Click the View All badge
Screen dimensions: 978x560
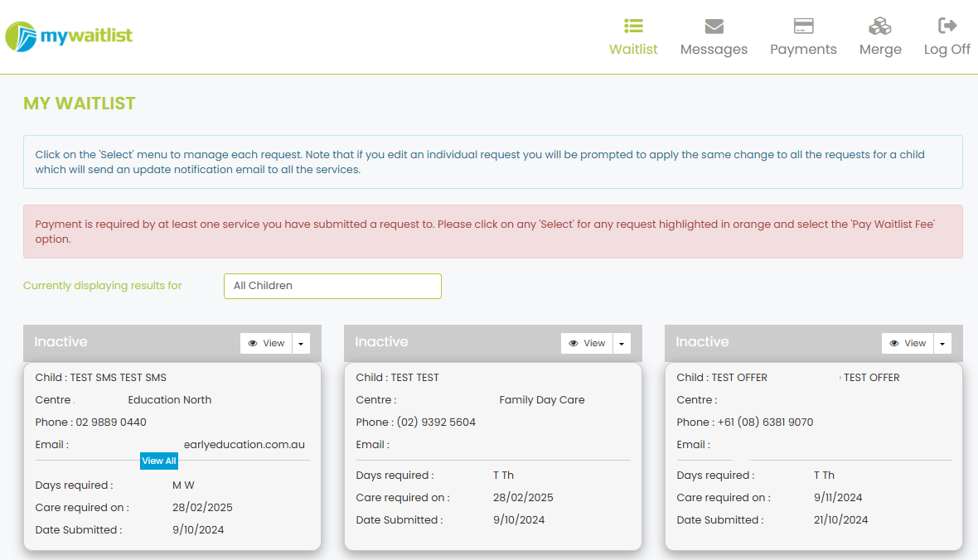coord(159,461)
